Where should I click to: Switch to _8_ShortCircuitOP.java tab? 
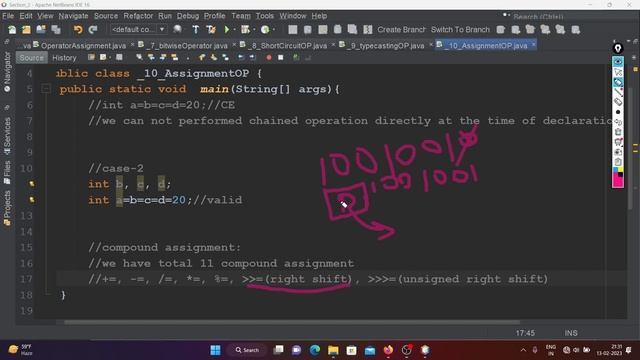(288, 45)
